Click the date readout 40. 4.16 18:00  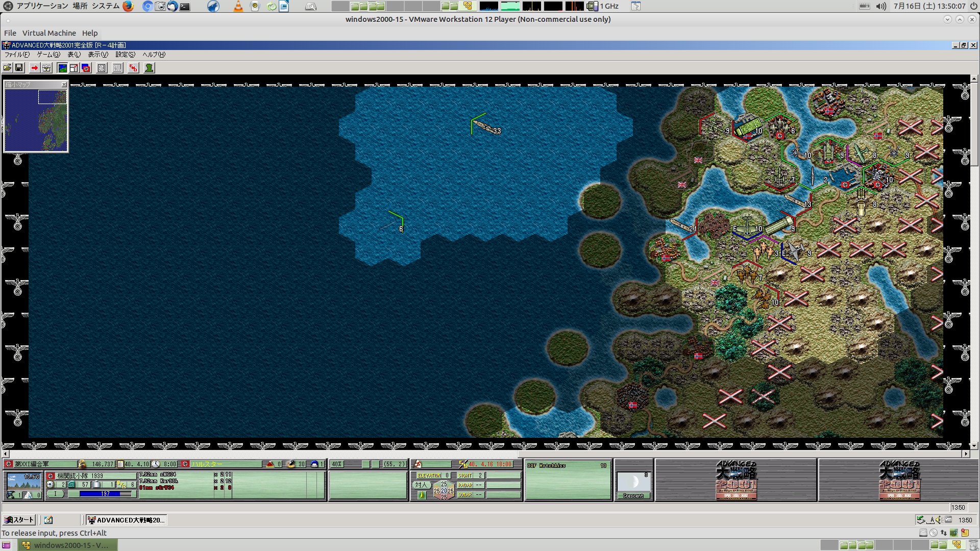pos(490,464)
